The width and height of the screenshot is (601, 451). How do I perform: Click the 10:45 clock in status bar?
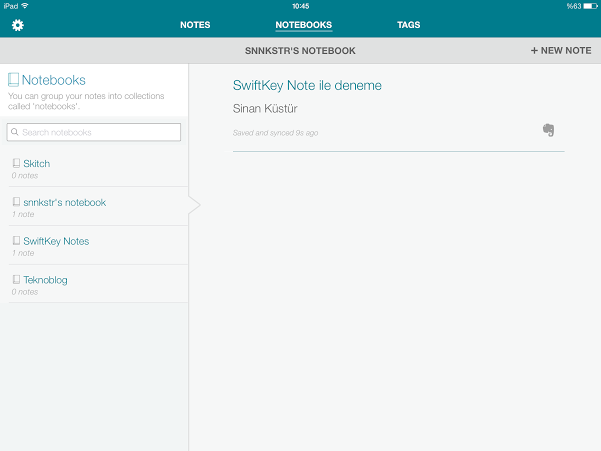(300, 6)
